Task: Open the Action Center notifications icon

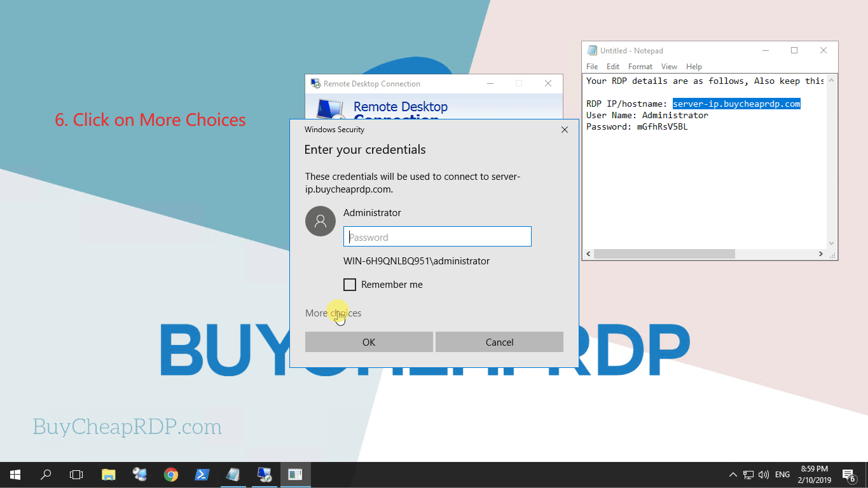Action: (x=848, y=475)
